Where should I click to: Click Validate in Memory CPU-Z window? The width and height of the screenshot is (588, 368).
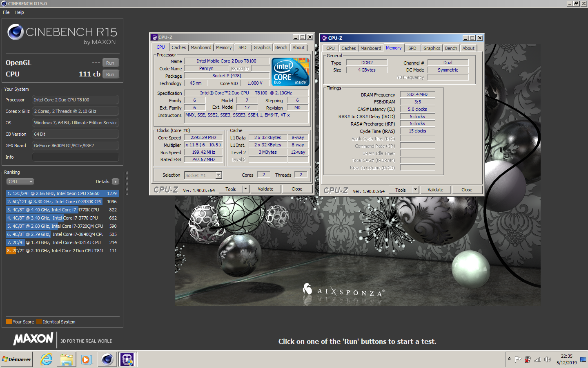tap(435, 190)
